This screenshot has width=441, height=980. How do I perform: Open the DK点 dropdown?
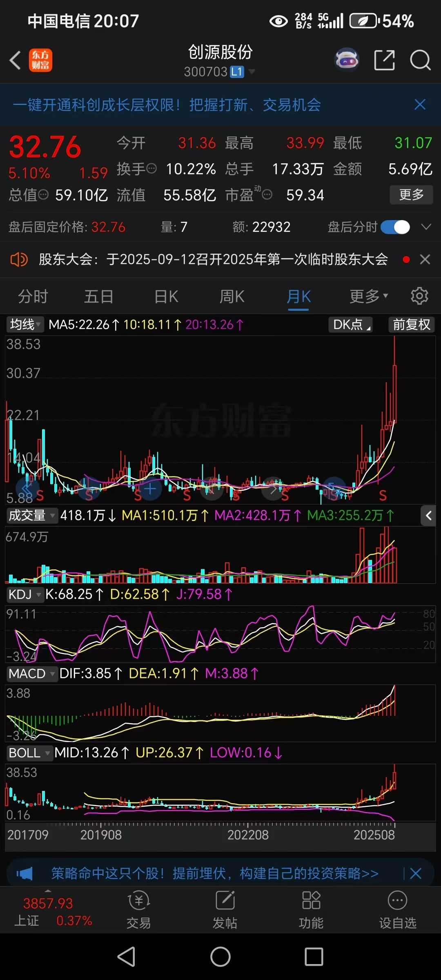(351, 325)
